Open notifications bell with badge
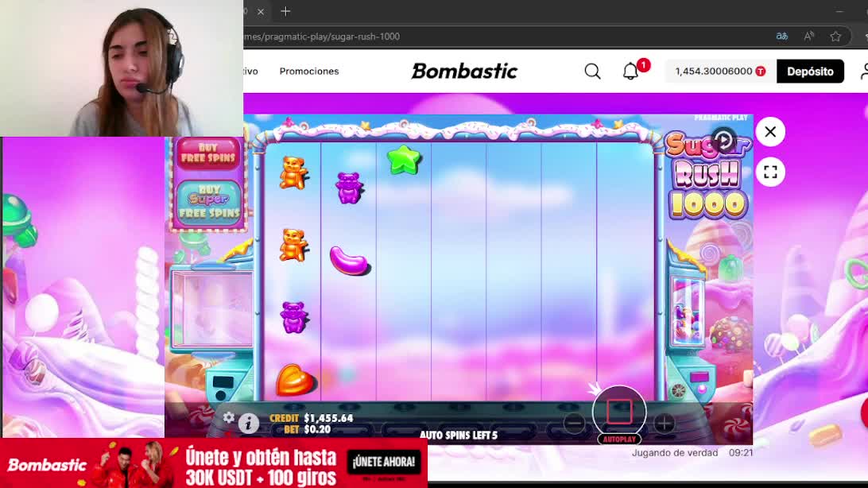This screenshot has height=488, width=868. pos(631,72)
